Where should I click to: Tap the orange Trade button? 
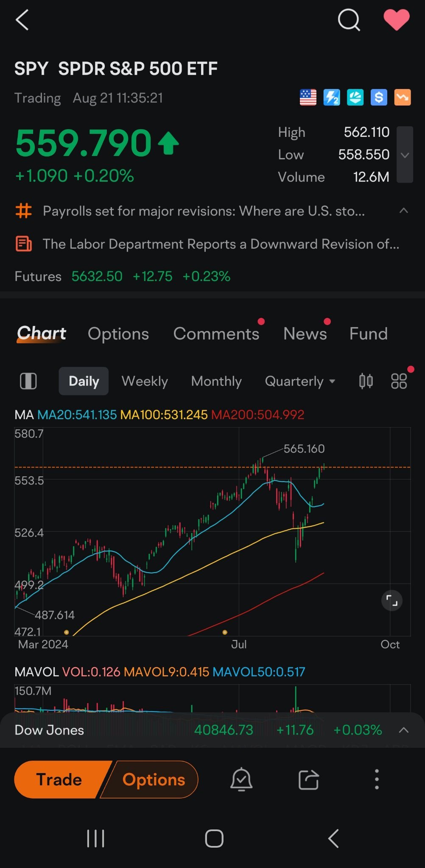(x=59, y=779)
